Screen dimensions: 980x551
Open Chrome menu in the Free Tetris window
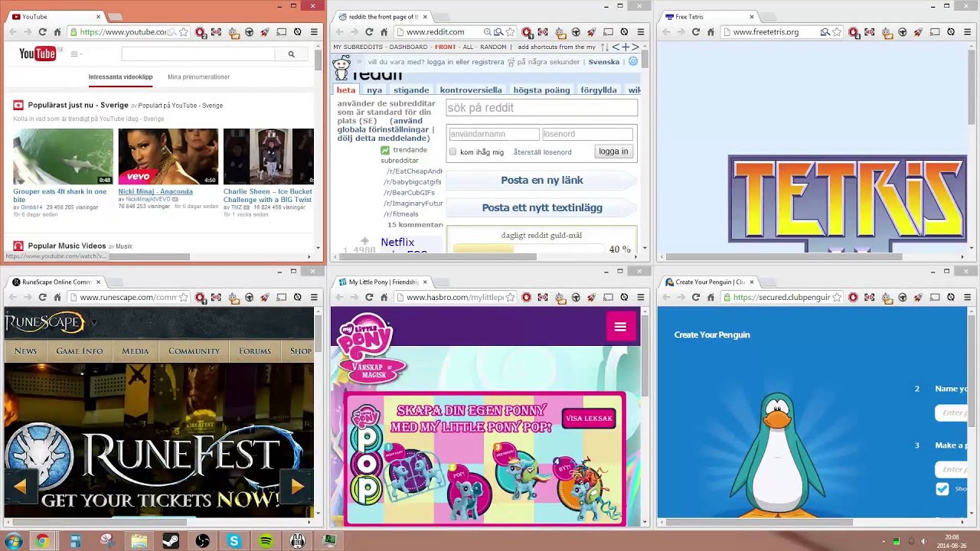(x=967, y=32)
